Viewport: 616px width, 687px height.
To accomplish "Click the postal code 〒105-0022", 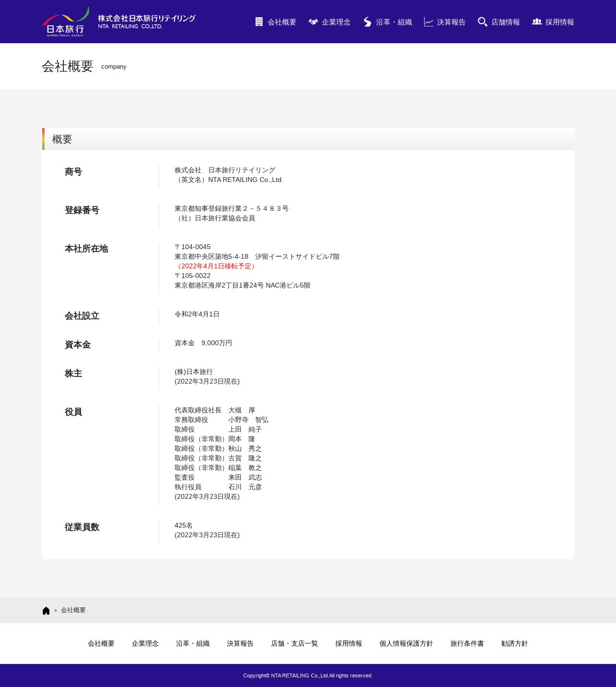I will [x=192, y=276].
